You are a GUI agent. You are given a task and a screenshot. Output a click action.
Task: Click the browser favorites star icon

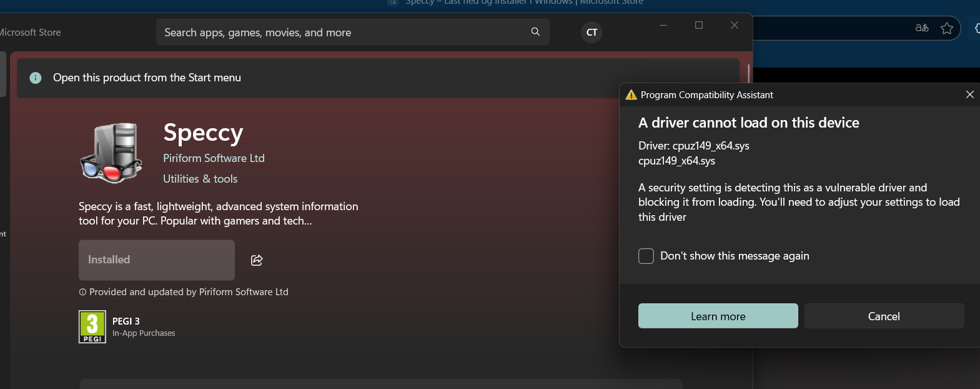pyautogui.click(x=947, y=28)
